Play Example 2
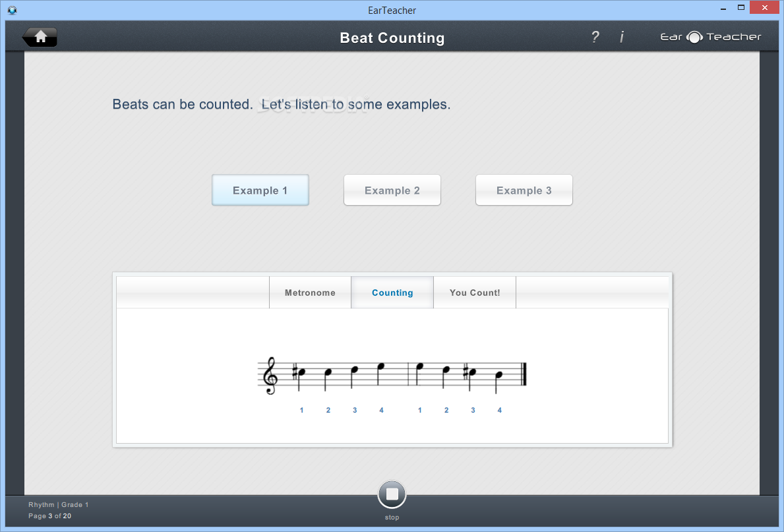 (392, 190)
